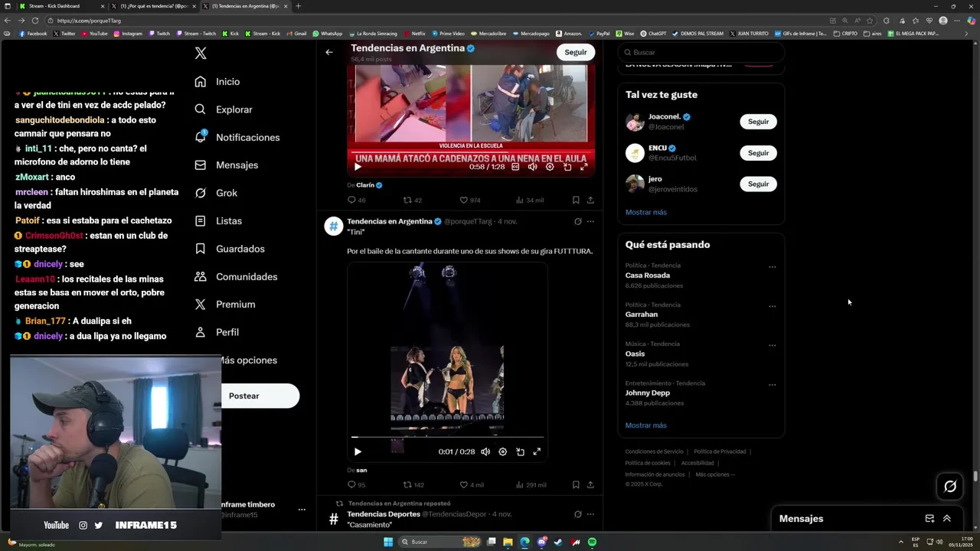Open X home logo in sidebar
Viewport: 980px width, 551px height.
click(x=201, y=54)
